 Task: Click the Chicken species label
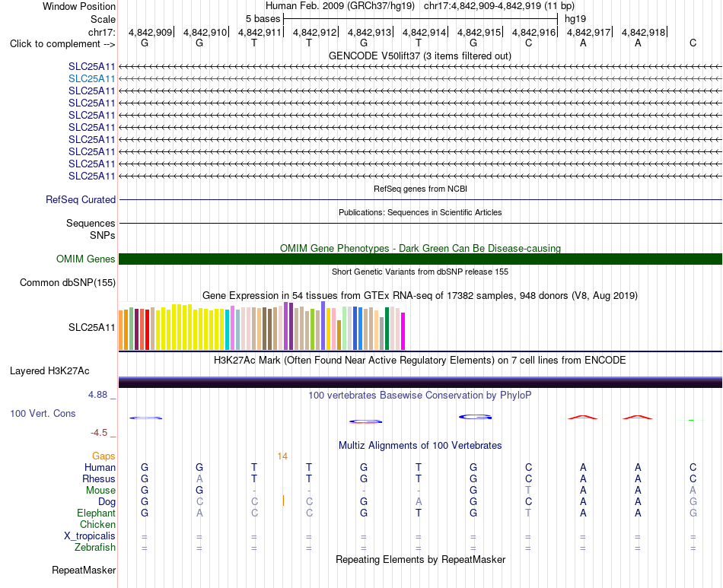coord(97,524)
